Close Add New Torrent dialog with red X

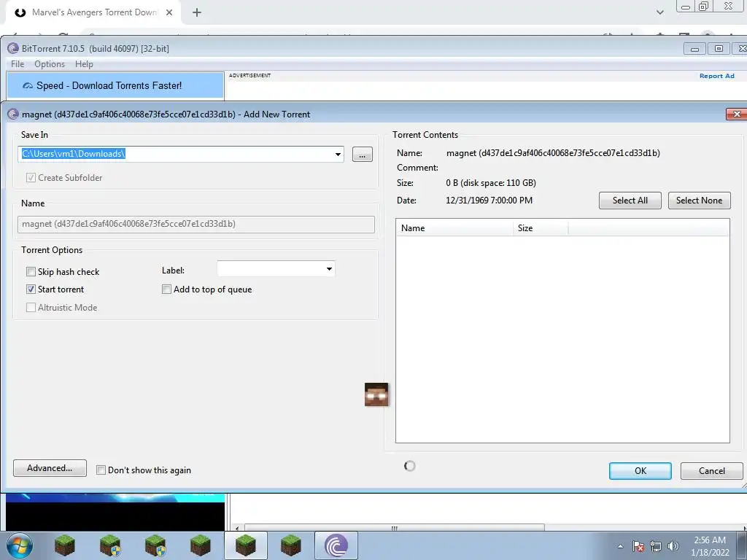pos(737,114)
